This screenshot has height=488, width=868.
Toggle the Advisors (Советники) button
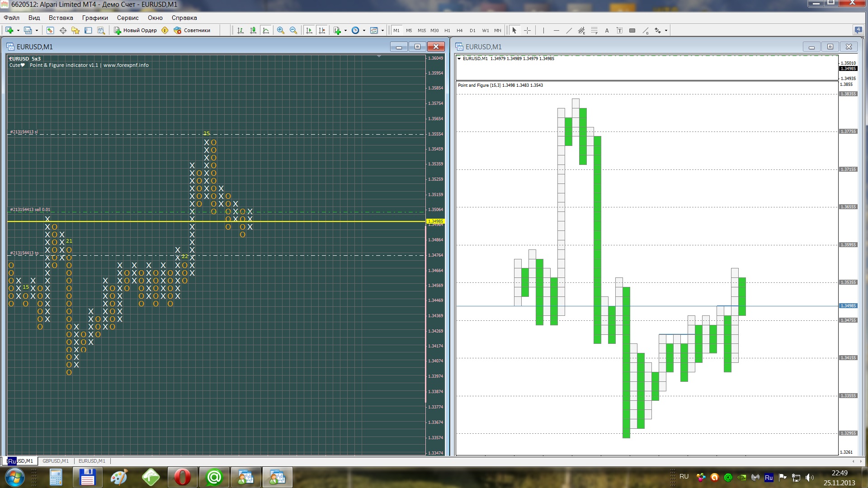192,30
